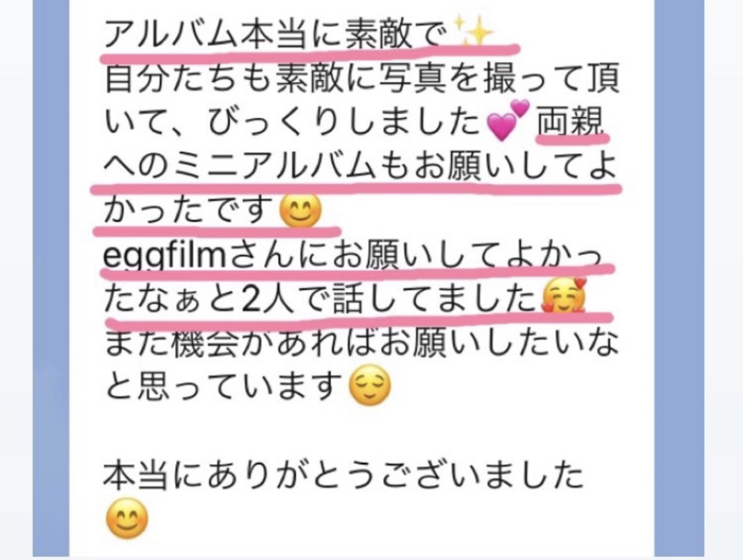Click the word eggfilm in the message
The width and height of the screenshot is (743, 560).
click(164, 258)
